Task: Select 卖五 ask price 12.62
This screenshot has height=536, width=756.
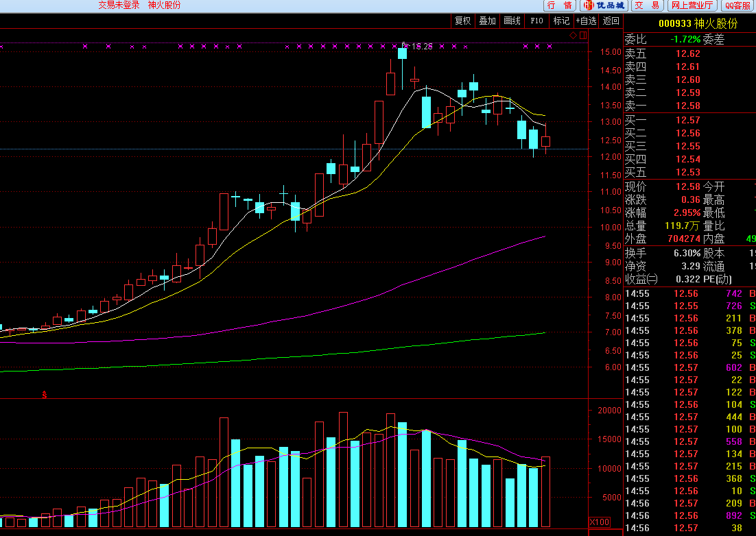Action: pyautogui.click(x=687, y=53)
